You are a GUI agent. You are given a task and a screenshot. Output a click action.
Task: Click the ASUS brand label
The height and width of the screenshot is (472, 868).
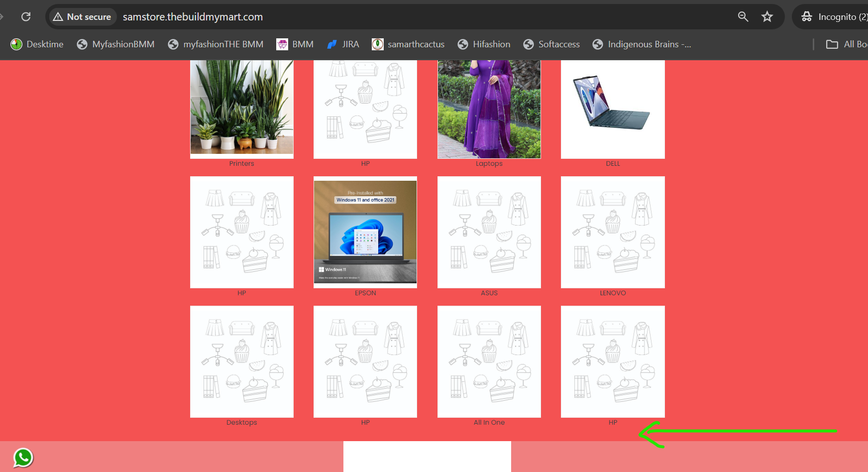489,293
